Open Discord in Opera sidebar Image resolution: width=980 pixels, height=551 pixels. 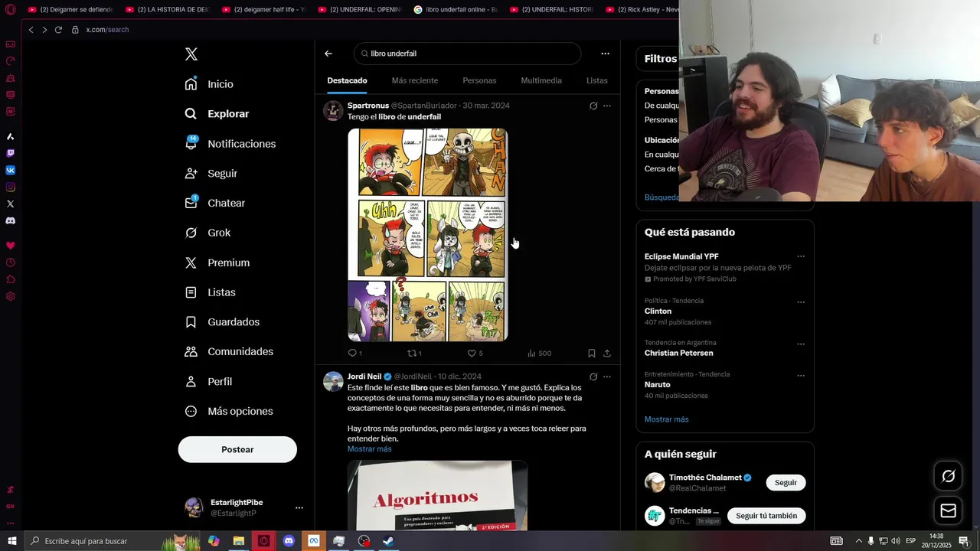pos(10,221)
